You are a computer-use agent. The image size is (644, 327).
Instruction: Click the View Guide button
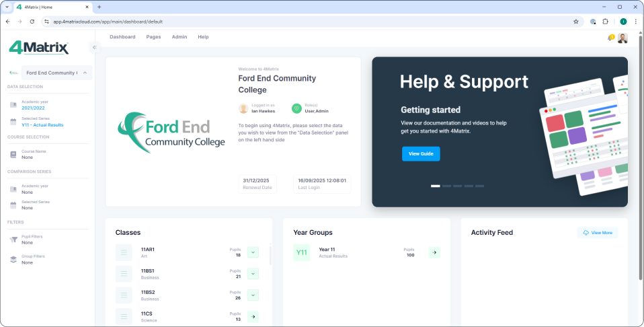tap(421, 154)
